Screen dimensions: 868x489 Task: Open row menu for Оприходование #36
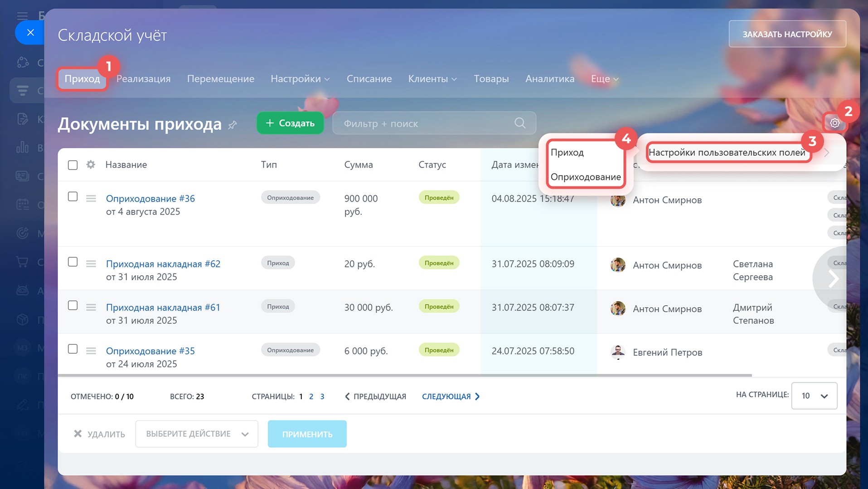[91, 198]
